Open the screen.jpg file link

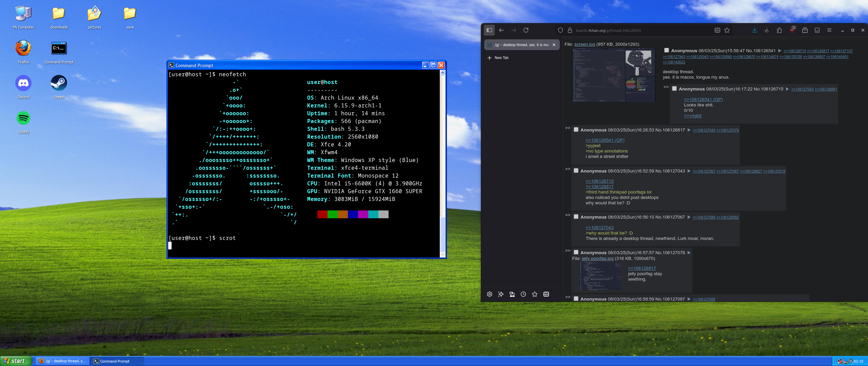[585, 44]
